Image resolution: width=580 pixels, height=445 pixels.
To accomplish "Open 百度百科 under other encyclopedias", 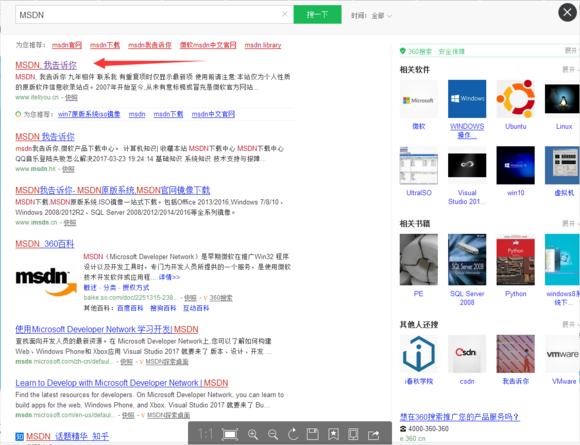I will coord(130,308).
